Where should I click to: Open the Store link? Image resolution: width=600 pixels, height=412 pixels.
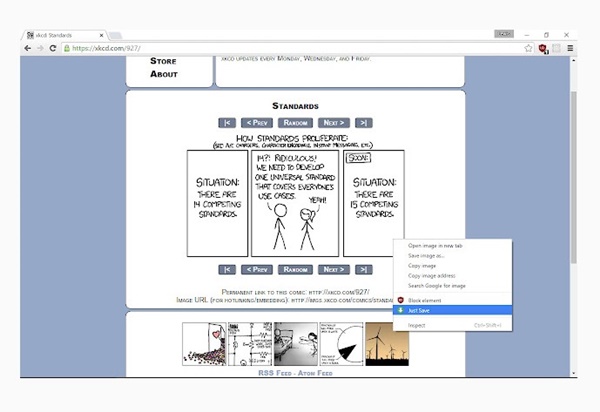coord(163,61)
